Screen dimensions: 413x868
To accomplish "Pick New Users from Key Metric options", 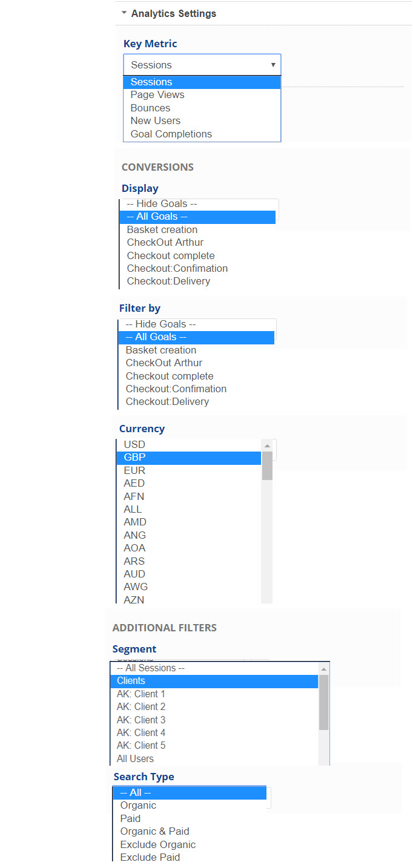I will [155, 121].
